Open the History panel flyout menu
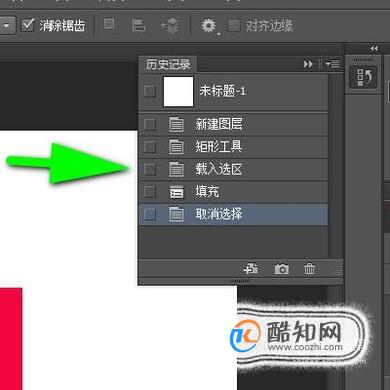This screenshot has width=390, height=390. pos(332,63)
